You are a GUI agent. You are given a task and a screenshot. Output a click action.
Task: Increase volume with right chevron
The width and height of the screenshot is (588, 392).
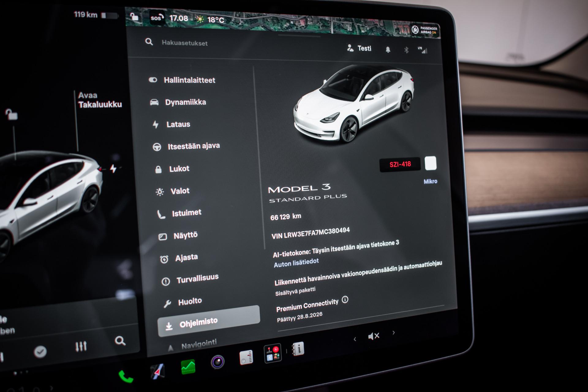pyautogui.click(x=394, y=333)
